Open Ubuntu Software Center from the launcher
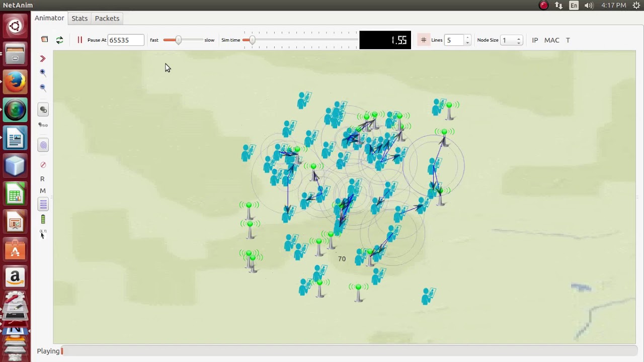 pos(15,249)
